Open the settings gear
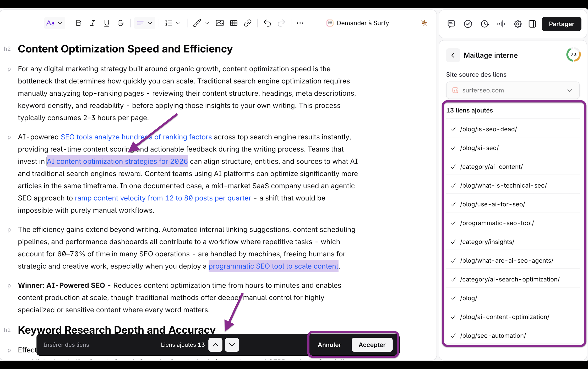588x369 pixels. pos(518,24)
